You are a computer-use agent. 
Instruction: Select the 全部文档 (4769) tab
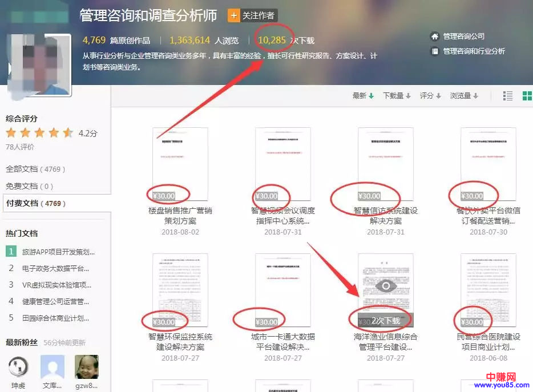[35, 169]
